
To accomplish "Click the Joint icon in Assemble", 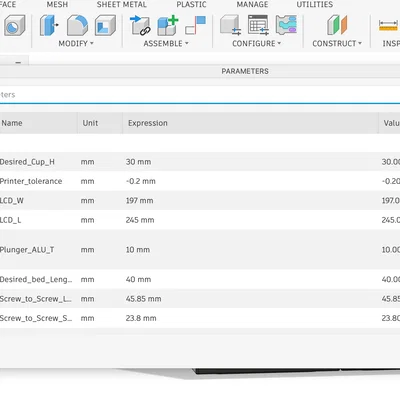I will [x=140, y=26].
